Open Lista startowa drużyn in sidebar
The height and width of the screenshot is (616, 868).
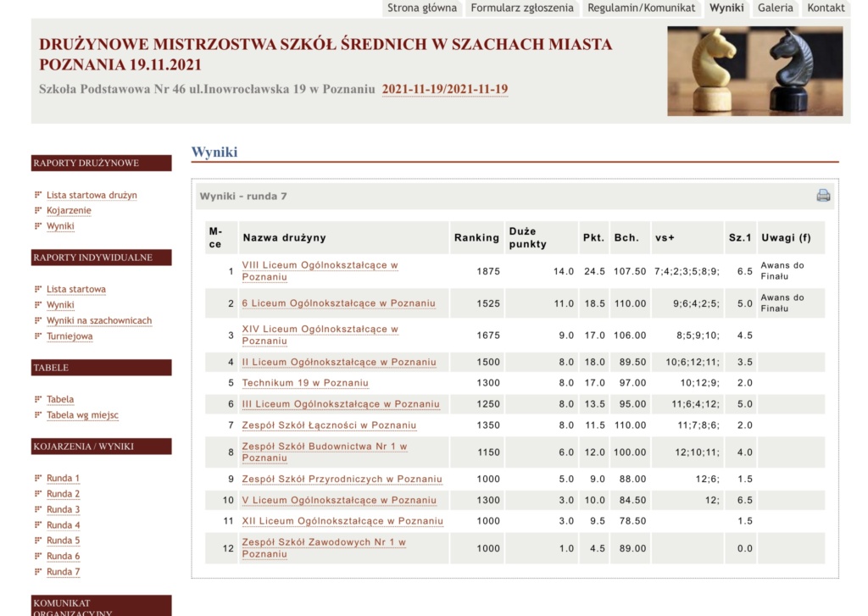92,195
